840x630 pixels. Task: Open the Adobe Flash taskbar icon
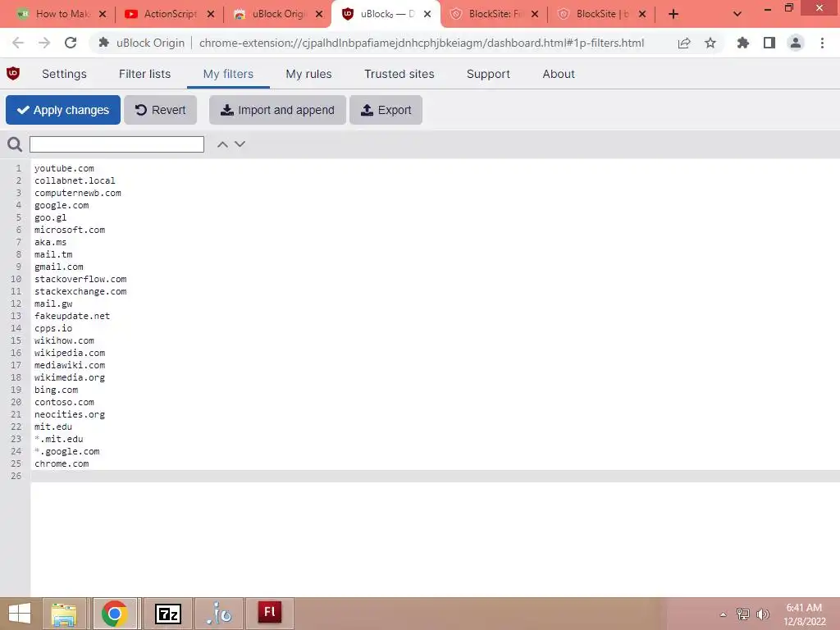[x=270, y=614]
